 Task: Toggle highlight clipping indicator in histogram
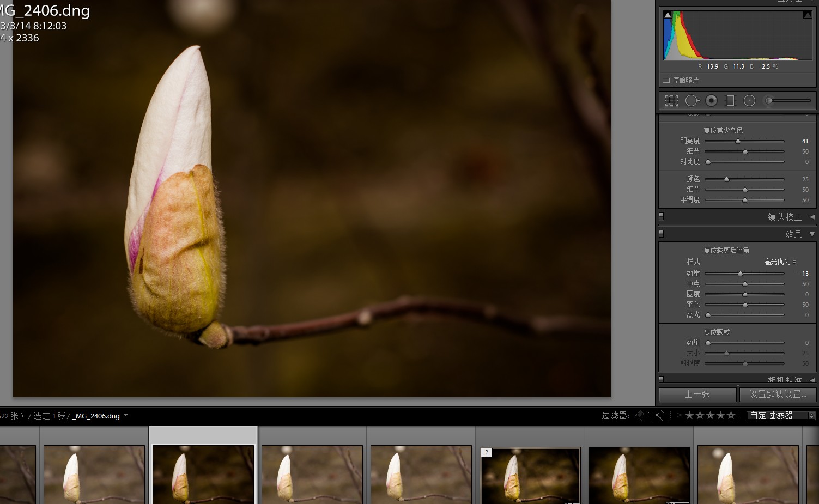[807, 15]
